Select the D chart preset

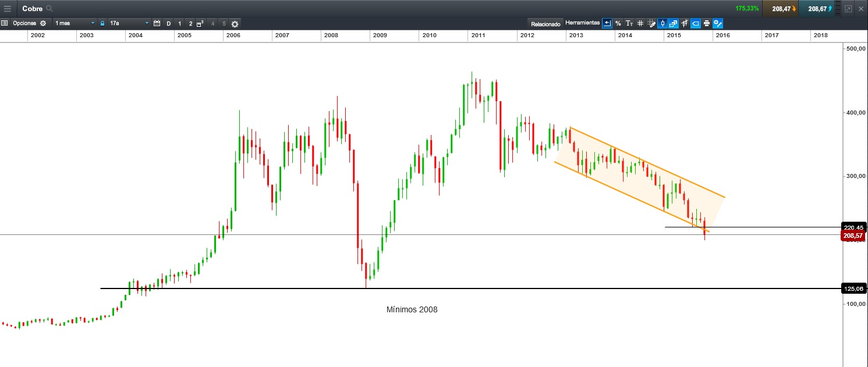pyautogui.click(x=169, y=24)
